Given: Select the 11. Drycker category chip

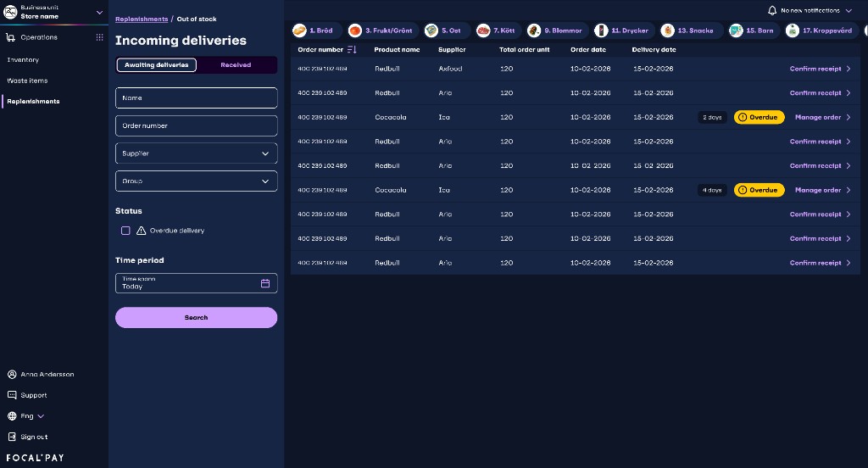Looking at the screenshot, I should [x=623, y=31].
